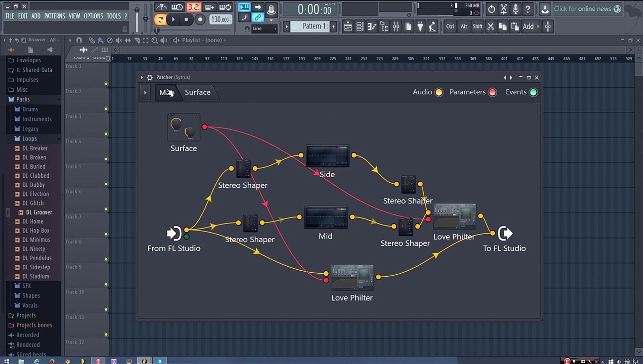Open the Playlist view icon
Screen dimensions: 643x364
tap(348, 27)
